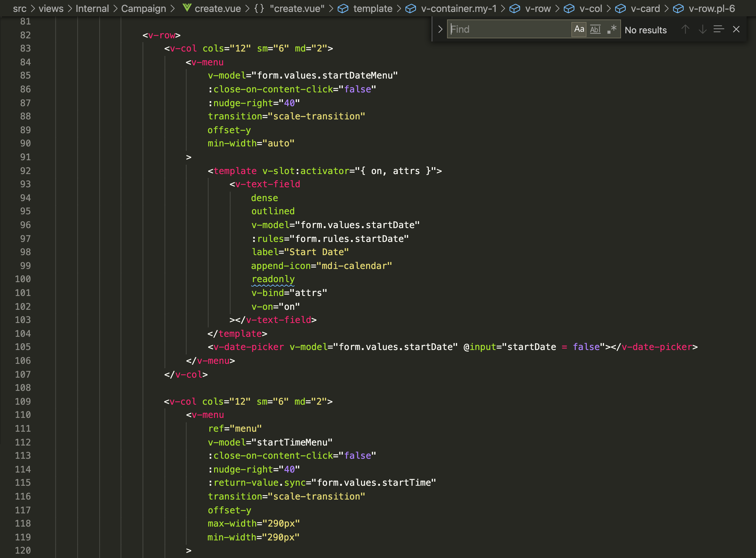Open Campaign breadcrumb folder
Image resolution: width=756 pixels, height=558 pixels.
143,8
